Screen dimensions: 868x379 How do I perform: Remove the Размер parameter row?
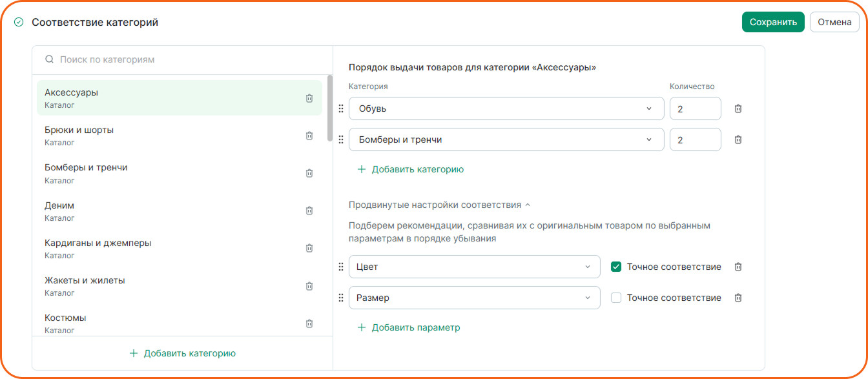(x=738, y=298)
